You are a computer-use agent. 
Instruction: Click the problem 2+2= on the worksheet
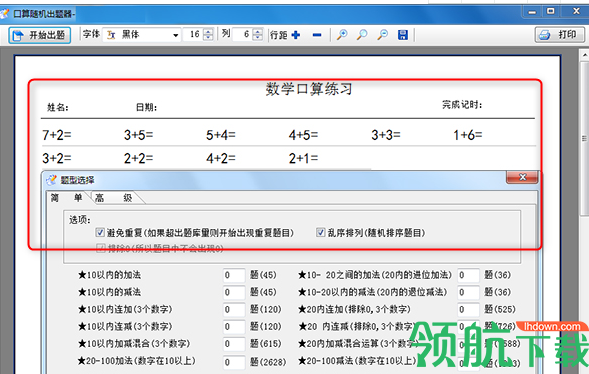pos(139,158)
